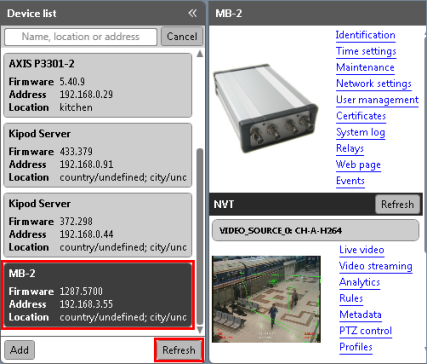
Task: Collapse the Device list panel with double chevron
Action: 192,13
